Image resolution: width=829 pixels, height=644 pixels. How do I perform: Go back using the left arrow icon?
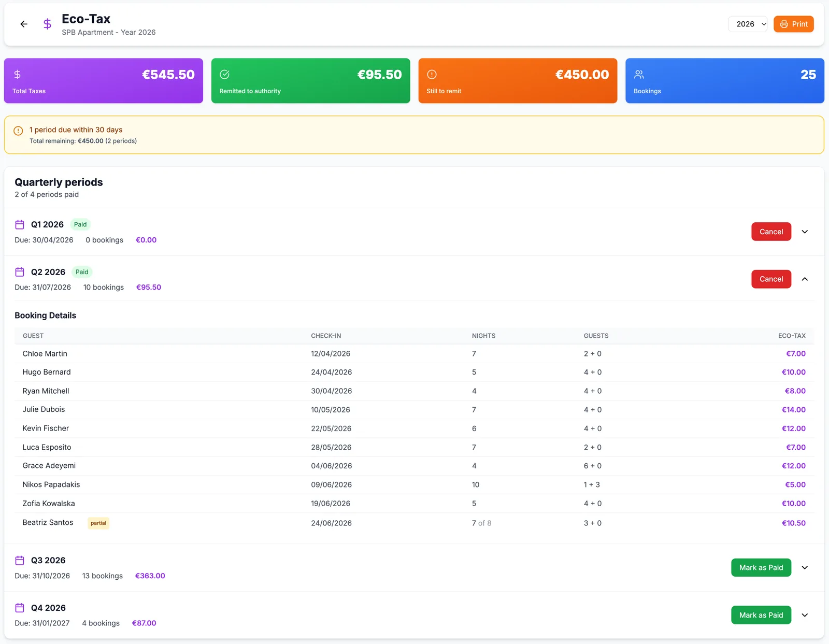24,24
